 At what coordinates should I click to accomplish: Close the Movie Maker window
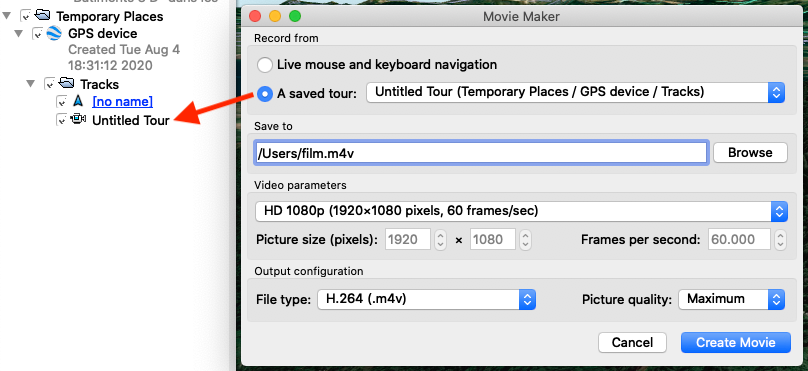256,16
